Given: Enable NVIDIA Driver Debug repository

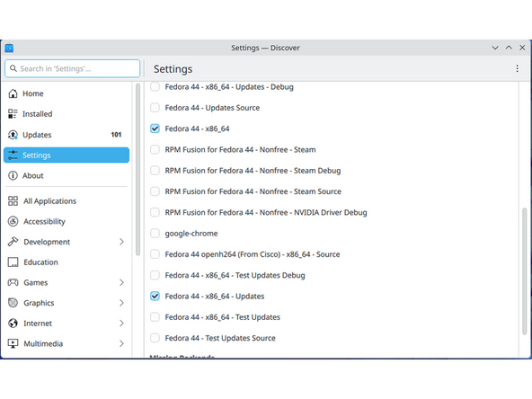Looking at the screenshot, I should 155,212.
